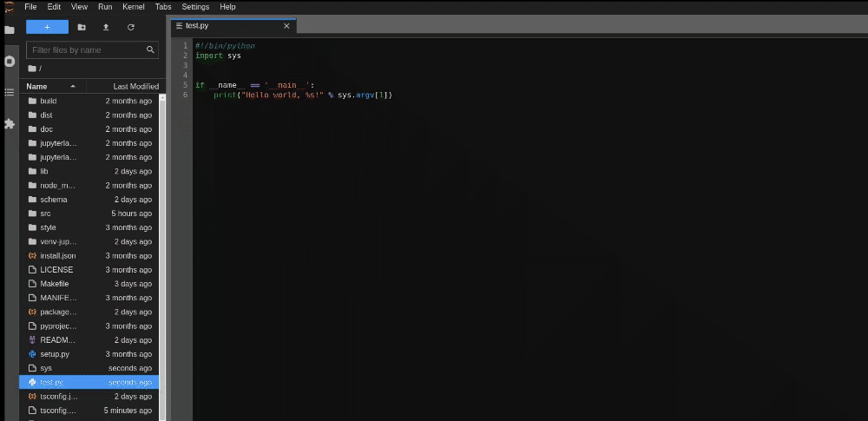Select the build folder
Screen dimensions: 868x421
click(x=89, y=101)
